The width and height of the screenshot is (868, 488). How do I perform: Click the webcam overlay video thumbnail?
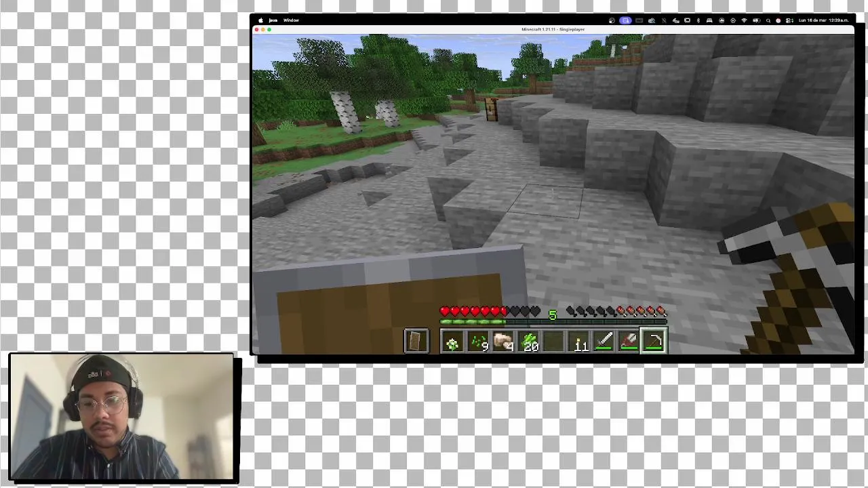[121, 418]
